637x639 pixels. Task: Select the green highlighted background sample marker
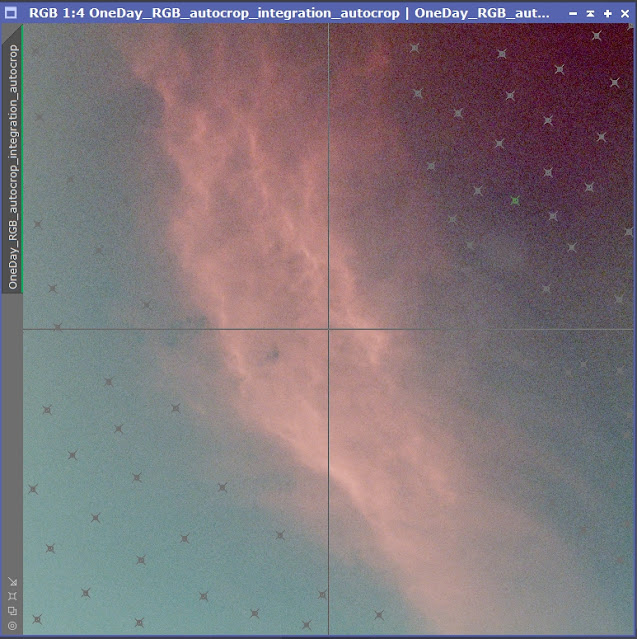coord(515,201)
